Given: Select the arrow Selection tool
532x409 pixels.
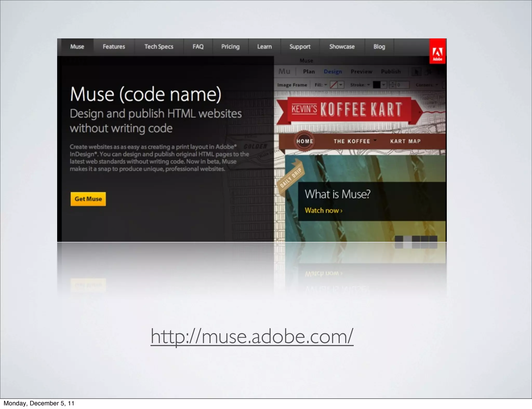Looking at the screenshot, I should 417,72.
